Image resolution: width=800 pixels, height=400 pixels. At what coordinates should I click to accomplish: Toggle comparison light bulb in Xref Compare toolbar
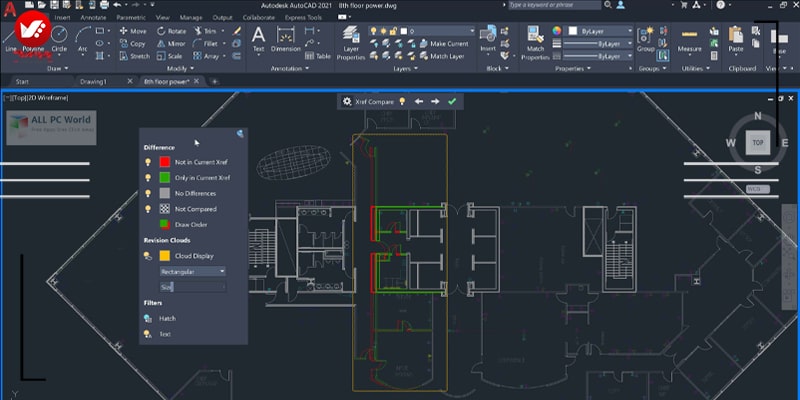[402, 102]
